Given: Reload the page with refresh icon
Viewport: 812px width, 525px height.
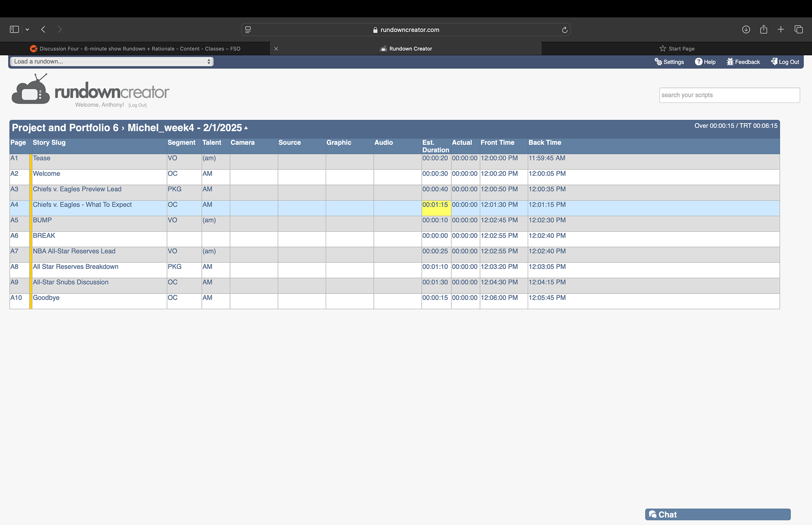Looking at the screenshot, I should point(565,30).
